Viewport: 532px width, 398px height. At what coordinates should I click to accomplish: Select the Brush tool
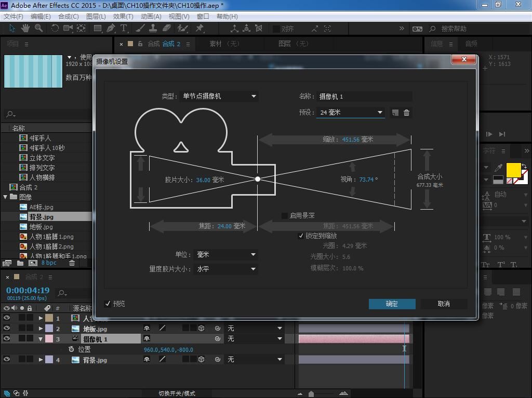tap(140, 29)
